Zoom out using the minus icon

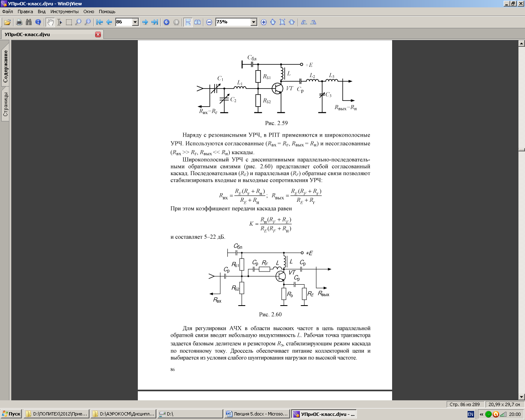coord(209,22)
